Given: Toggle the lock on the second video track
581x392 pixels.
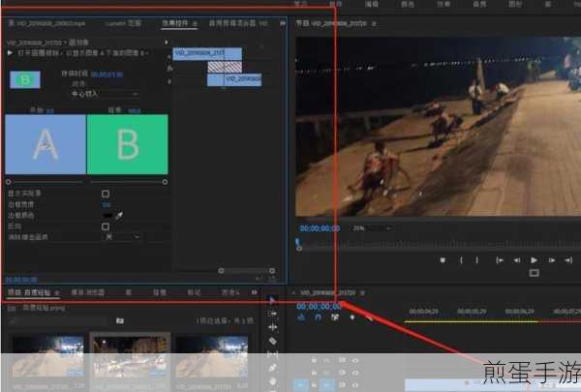Looking at the screenshot, I should coord(314,373).
